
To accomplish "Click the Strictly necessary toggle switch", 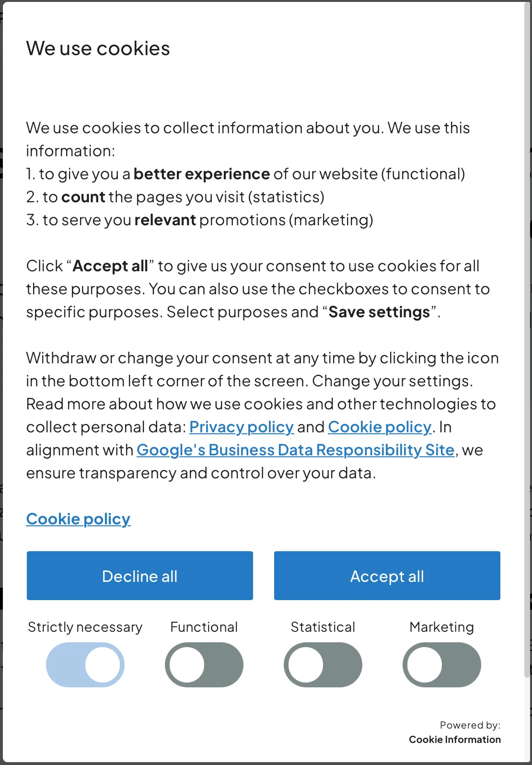I will (x=85, y=665).
